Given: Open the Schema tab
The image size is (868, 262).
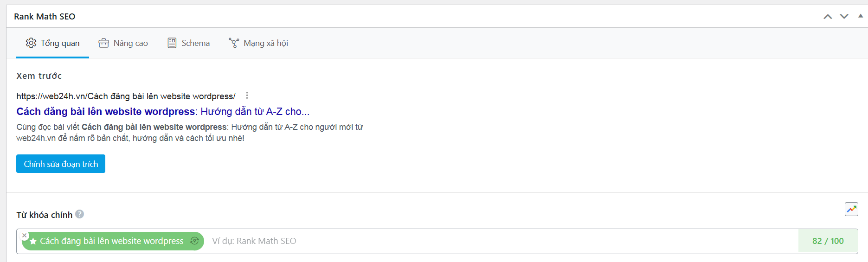Looking at the screenshot, I should [189, 43].
